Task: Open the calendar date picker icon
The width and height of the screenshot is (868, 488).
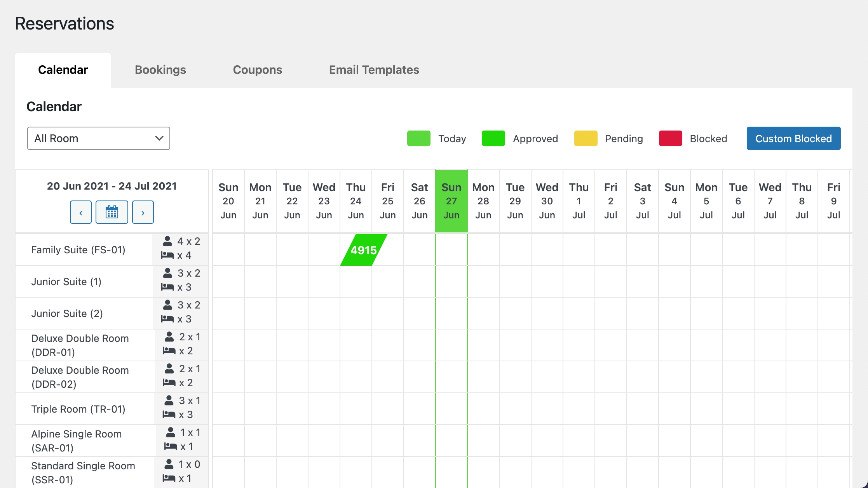Action: [112, 213]
